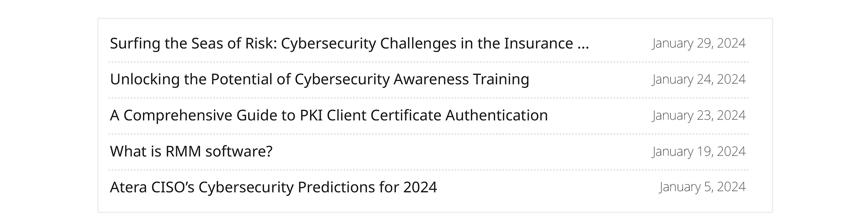Click the January 19, 2024 date
The width and height of the screenshot is (868, 223).
click(699, 152)
